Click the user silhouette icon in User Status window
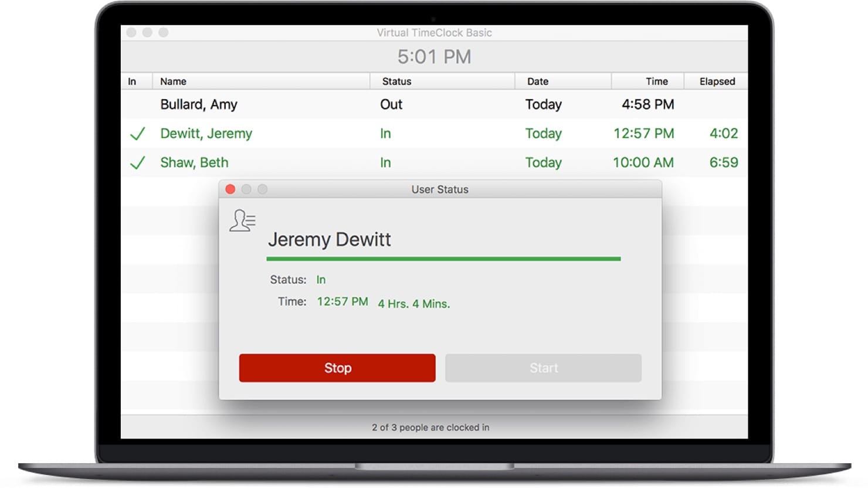 (242, 222)
